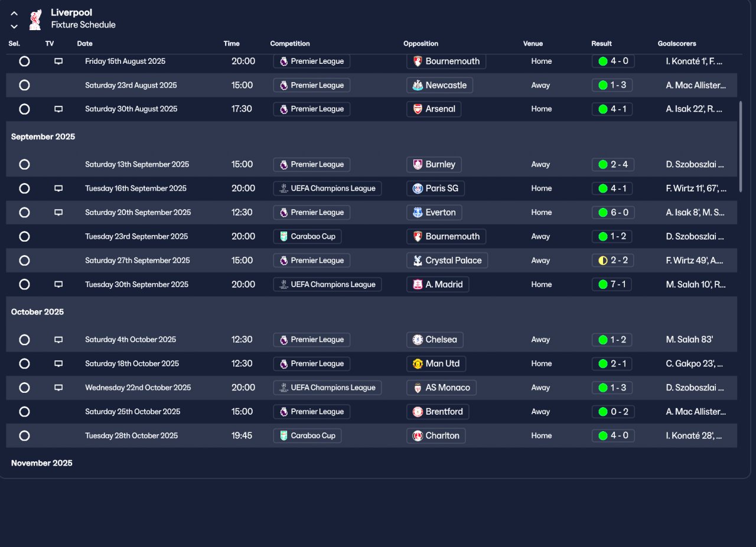Click the TV icon on the AS Monaco row

coord(58,388)
